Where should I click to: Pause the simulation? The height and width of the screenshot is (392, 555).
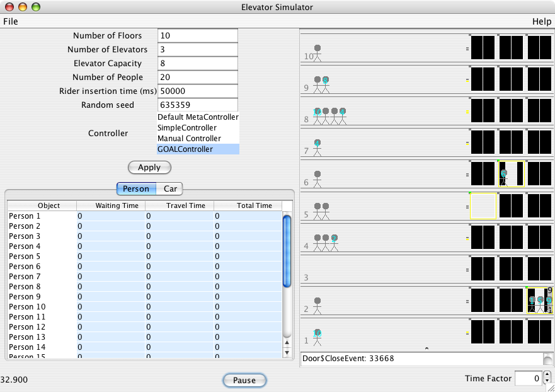click(x=244, y=380)
